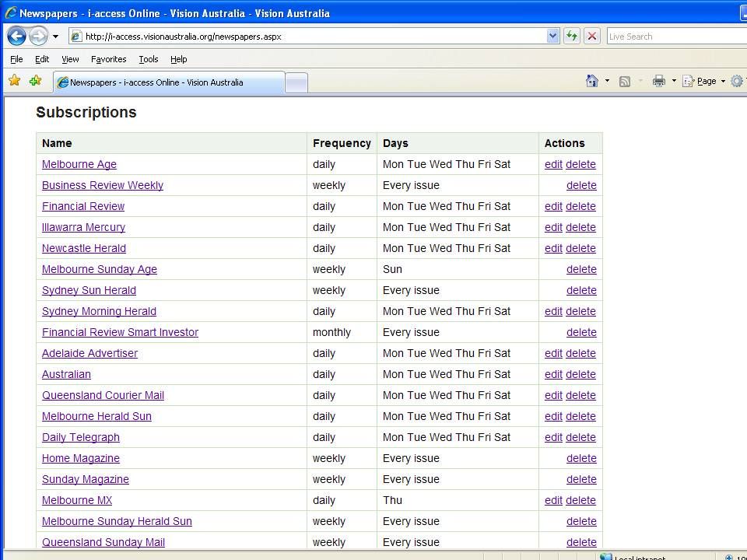Delete the Business Review Weekly subscription
This screenshot has height=560, width=747.
581,185
